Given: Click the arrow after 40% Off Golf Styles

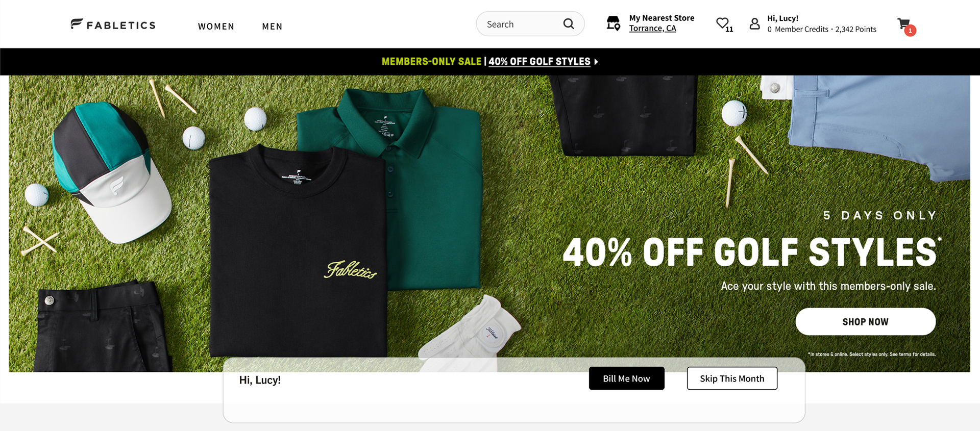Looking at the screenshot, I should pos(596,62).
